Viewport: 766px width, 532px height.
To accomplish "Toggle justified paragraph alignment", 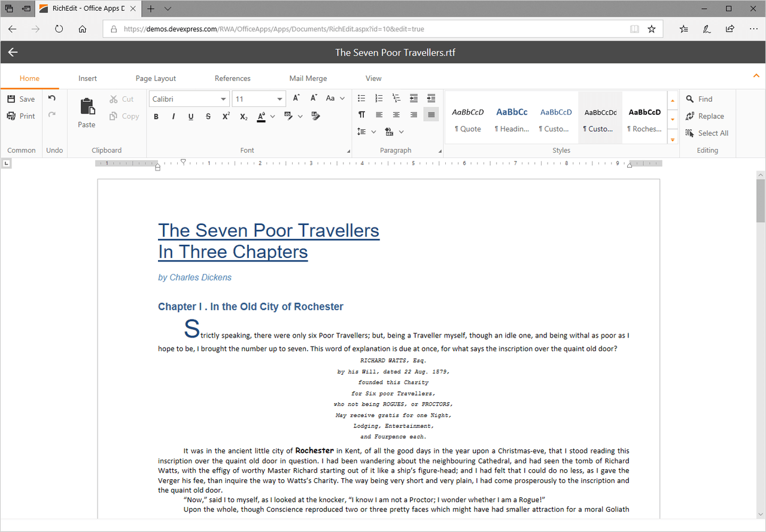I will pyautogui.click(x=431, y=114).
